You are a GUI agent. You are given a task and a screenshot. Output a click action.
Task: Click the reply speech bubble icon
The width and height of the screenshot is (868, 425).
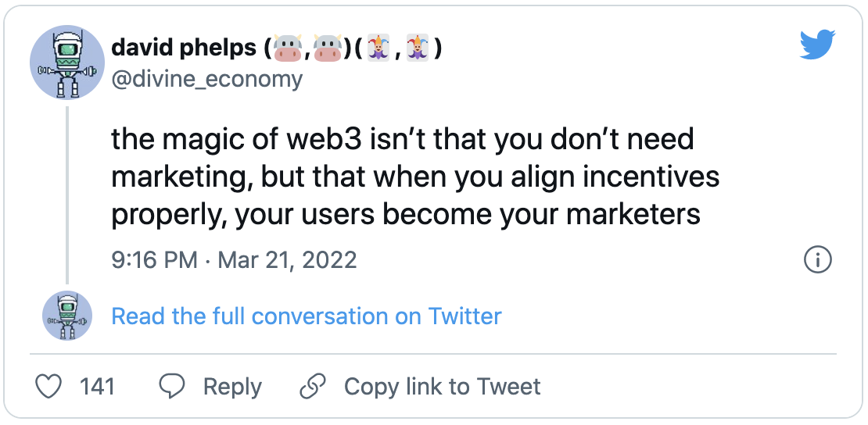click(172, 386)
